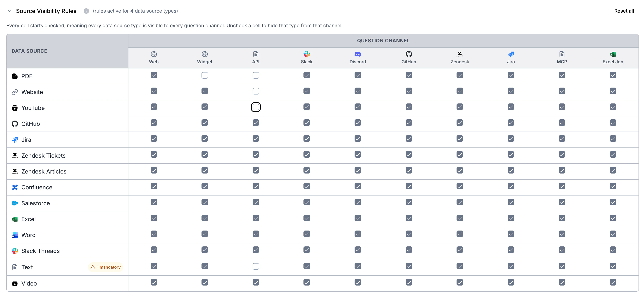Click the Website link icon in the row

click(15, 92)
